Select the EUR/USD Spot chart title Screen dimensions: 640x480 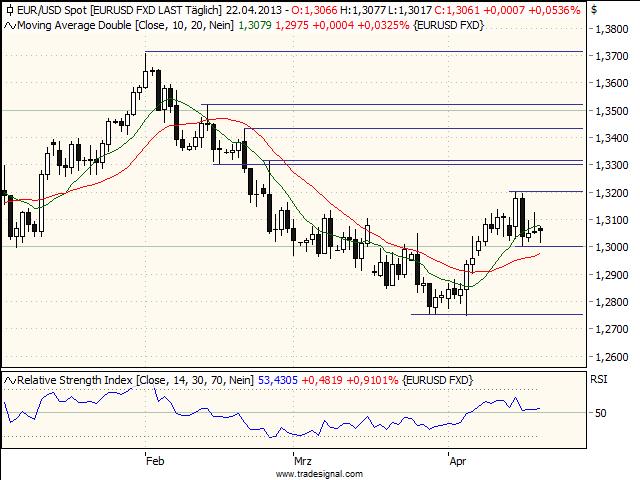click(x=119, y=10)
